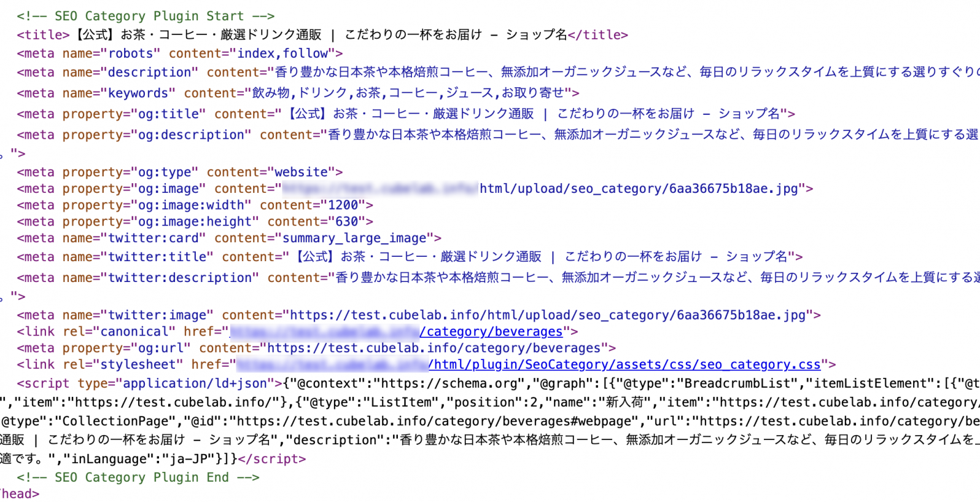Screen dimensions: 980x502
Task: Click the "summary_large_image" twitter card value
Action: pos(354,238)
